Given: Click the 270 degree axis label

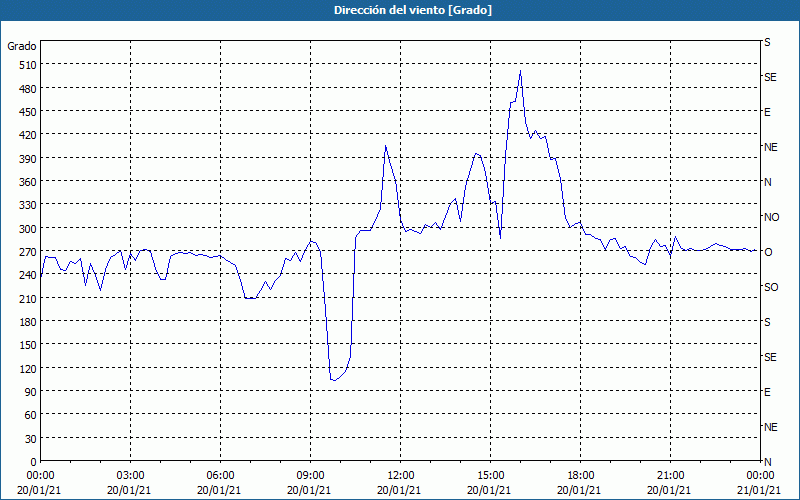Looking at the screenshot, I should coord(28,252).
